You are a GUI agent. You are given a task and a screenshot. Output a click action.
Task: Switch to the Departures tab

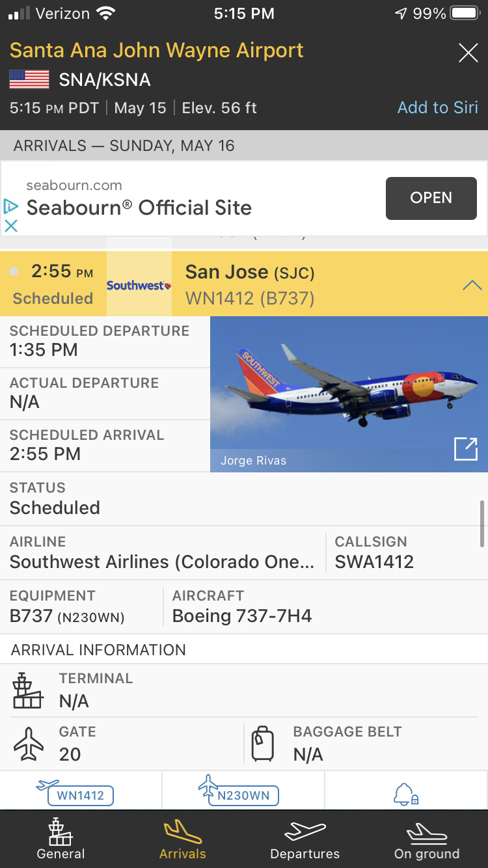(x=305, y=839)
